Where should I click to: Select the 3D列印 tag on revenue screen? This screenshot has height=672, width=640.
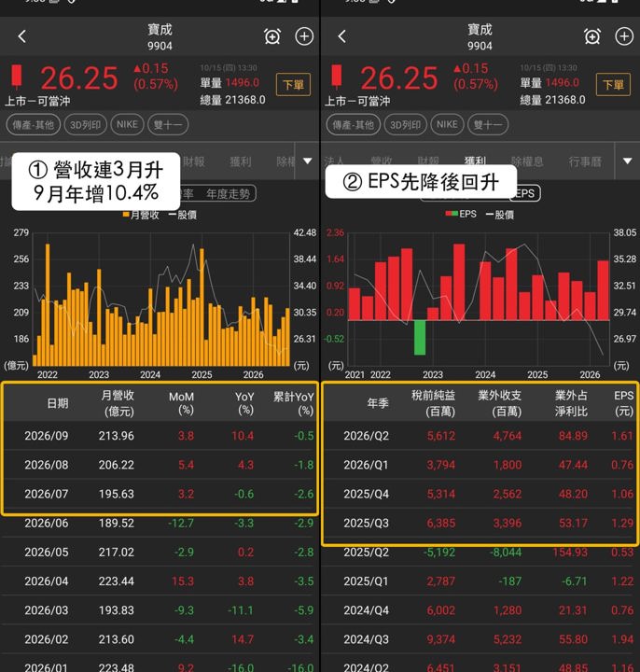pos(85,125)
